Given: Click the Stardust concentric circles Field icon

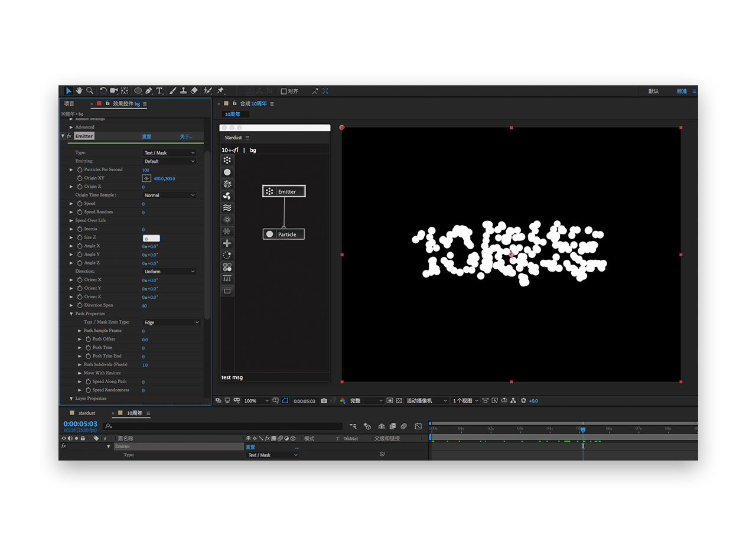Looking at the screenshot, I should pyautogui.click(x=227, y=219).
